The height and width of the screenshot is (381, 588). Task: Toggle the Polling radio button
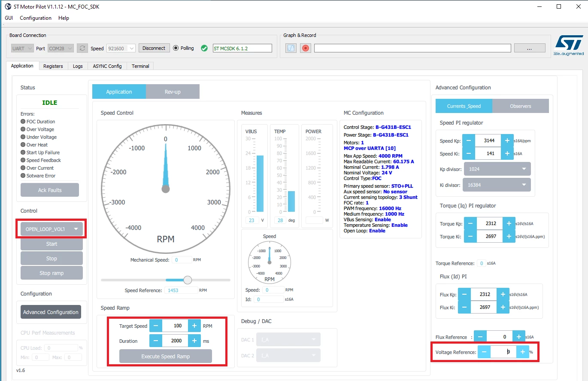[176, 48]
